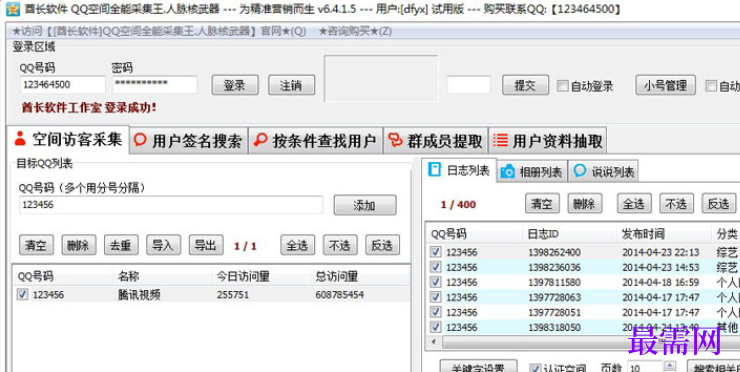
Task: Click the 添加 button
Action: click(x=365, y=205)
